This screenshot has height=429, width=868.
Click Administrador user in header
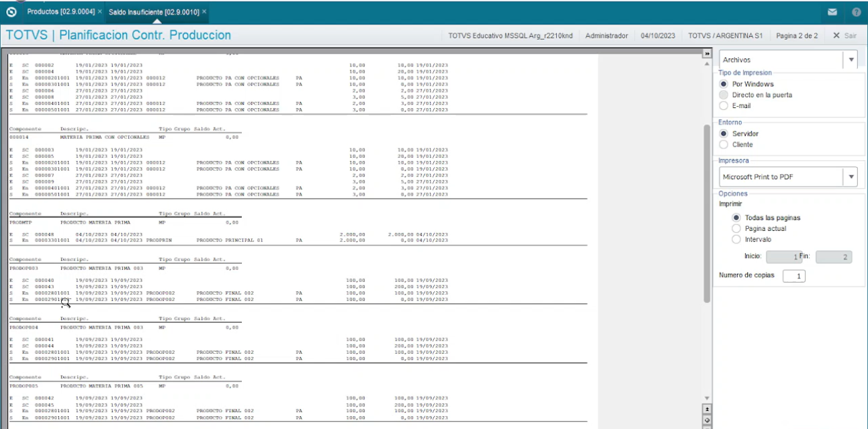607,36
